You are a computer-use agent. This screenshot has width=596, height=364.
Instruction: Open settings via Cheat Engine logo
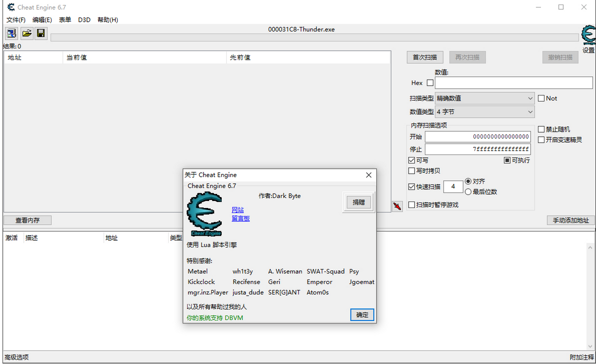click(588, 35)
